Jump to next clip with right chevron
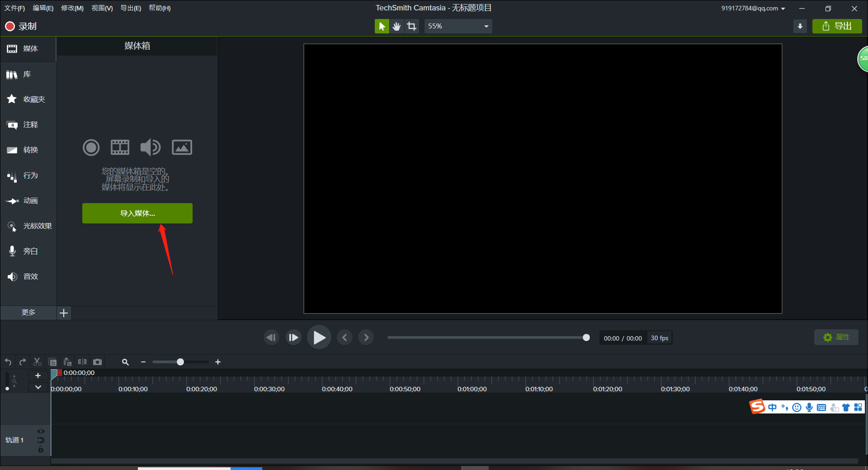This screenshot has height=470, width=868. click(x=366, y=337)
